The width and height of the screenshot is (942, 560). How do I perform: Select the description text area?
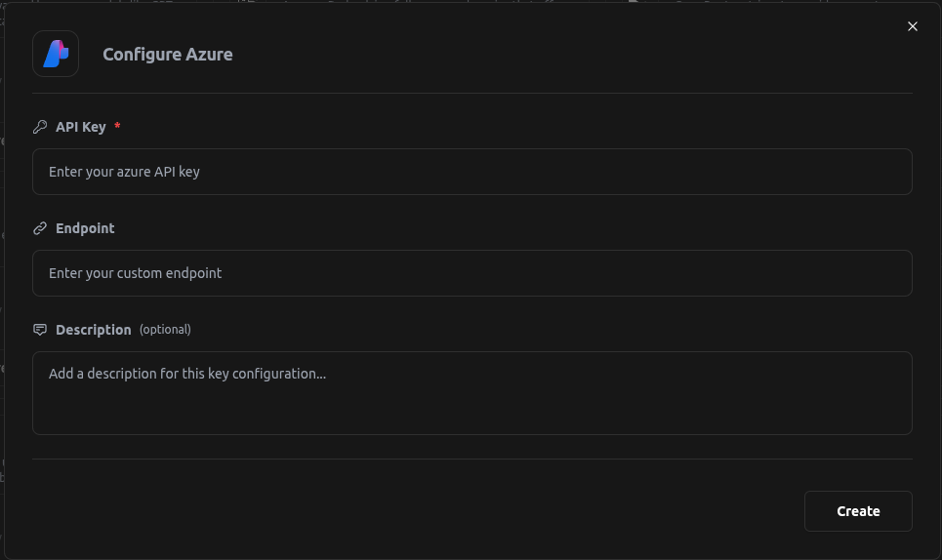coord(471,392)
